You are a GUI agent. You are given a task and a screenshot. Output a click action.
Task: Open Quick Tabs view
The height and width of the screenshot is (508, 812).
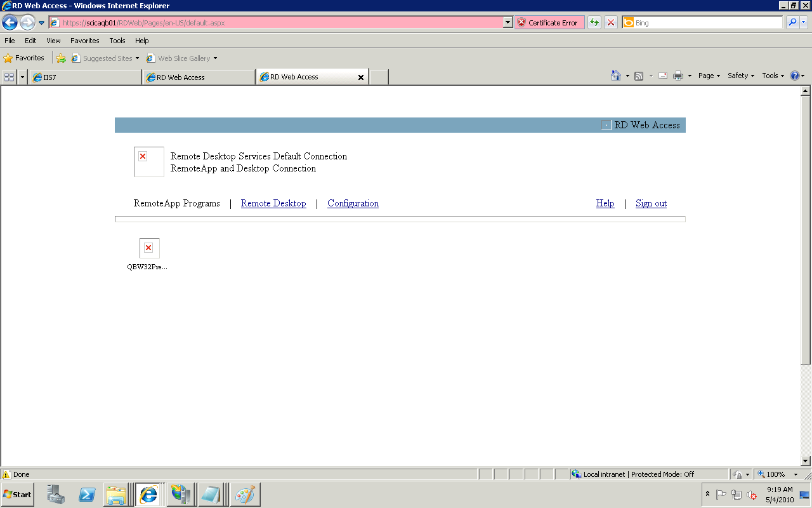[x=8, y=76]
